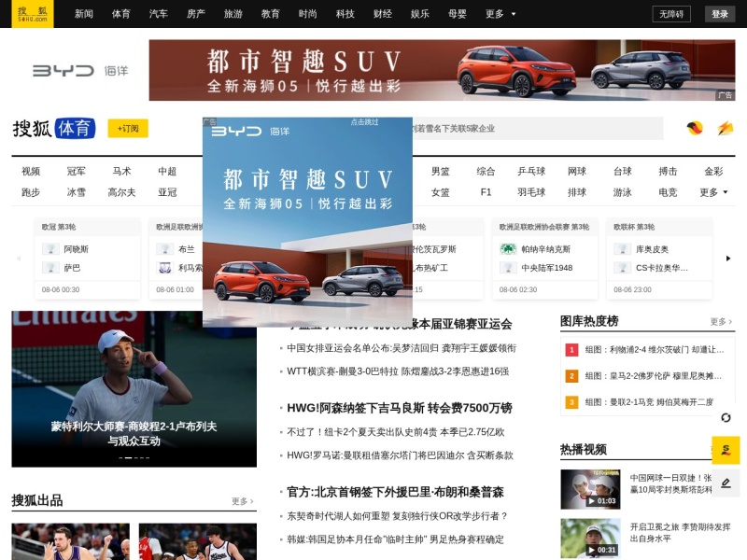
Task: Open the 蒙特利尔大师赛 carousel image
Action: click(134, 389)
